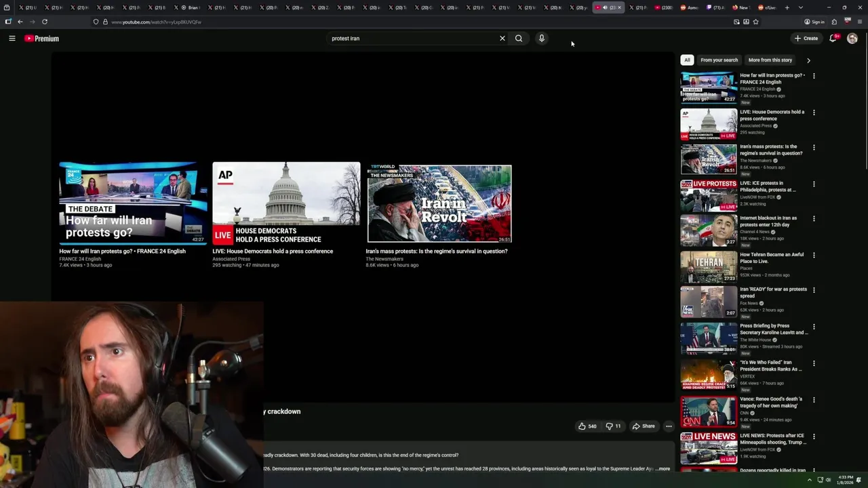
Task: Open options for 'Internet blackout in Iran' video
Action: click(x=814, y=219)
